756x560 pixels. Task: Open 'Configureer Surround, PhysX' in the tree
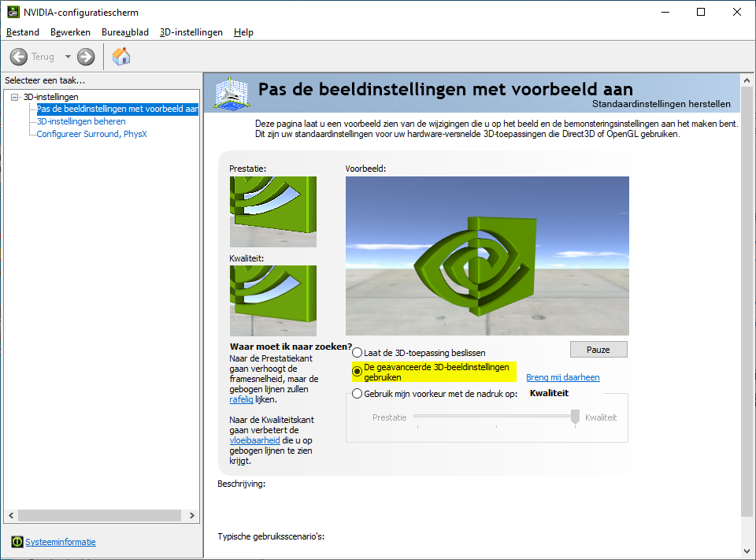click(91, 134)
